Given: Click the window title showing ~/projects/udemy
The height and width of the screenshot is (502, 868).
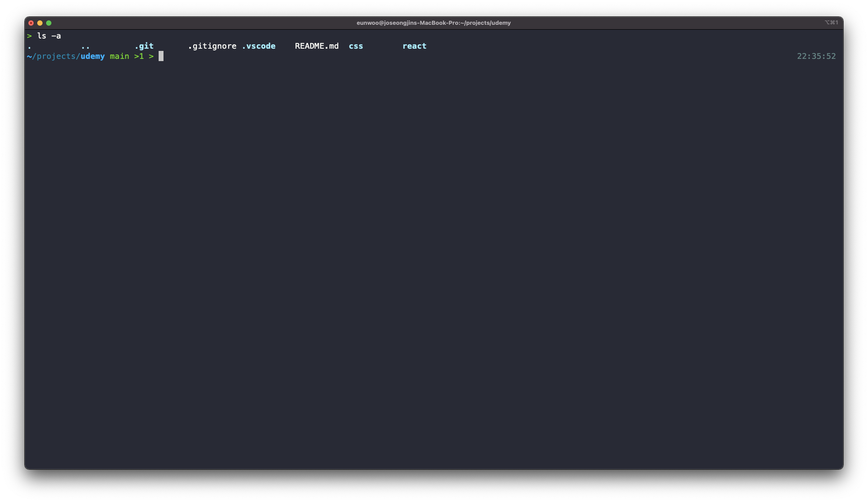Looking at the screenshot, I should click(433, 23).
